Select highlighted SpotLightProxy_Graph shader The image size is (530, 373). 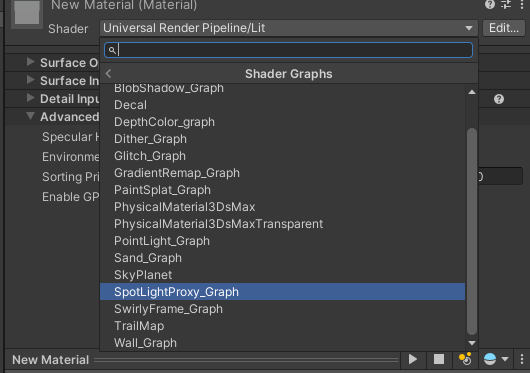click(282, 292)
